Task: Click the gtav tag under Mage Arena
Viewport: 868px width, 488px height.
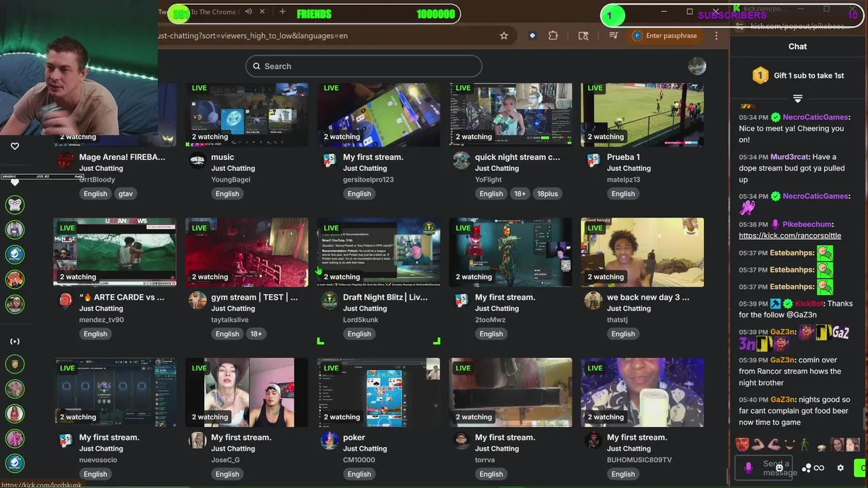Action: pos(125,194)
